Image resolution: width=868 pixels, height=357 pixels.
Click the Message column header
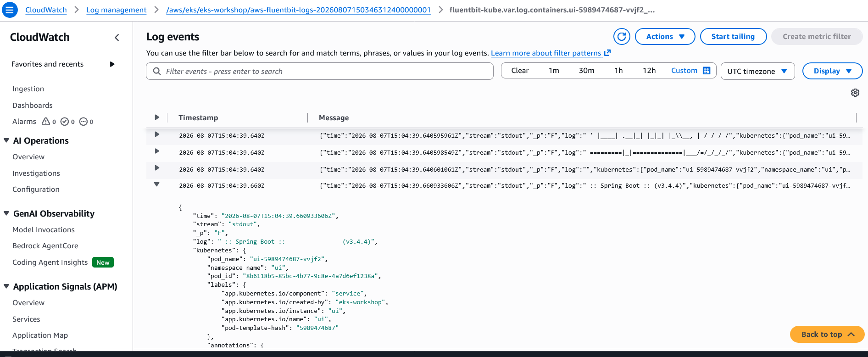coord(334,118)
